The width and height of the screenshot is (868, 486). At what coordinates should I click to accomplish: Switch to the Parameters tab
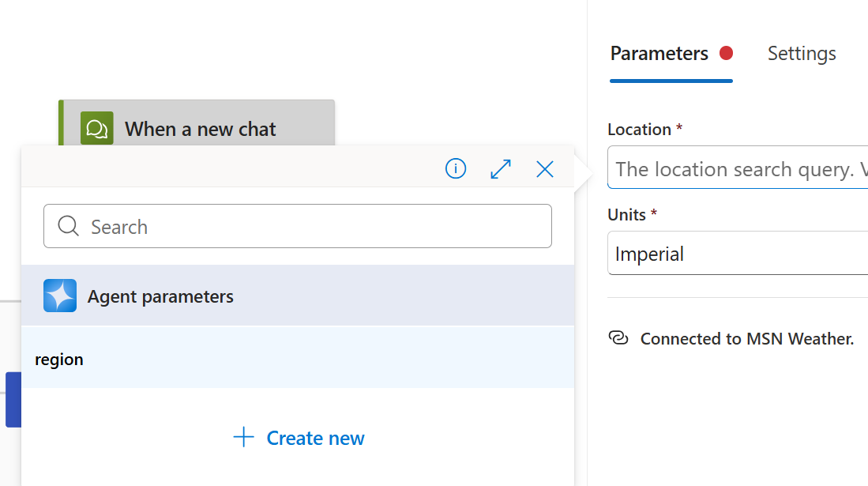click(x=659, y=53)
